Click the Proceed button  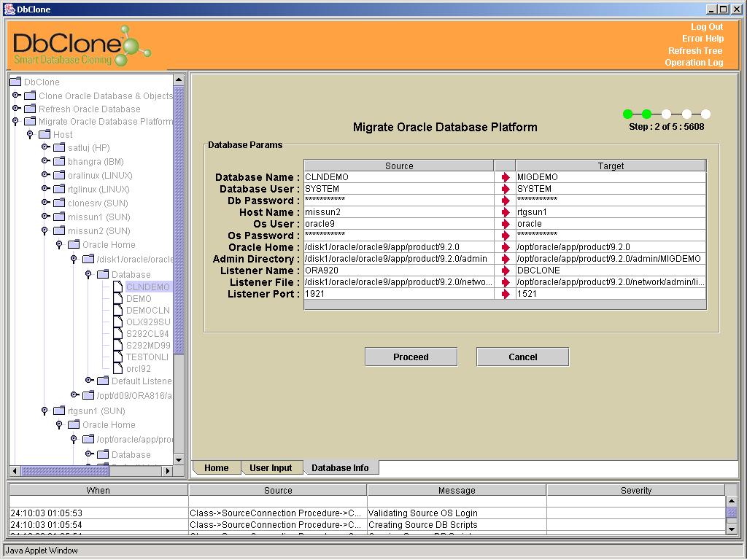pos(411,357)
